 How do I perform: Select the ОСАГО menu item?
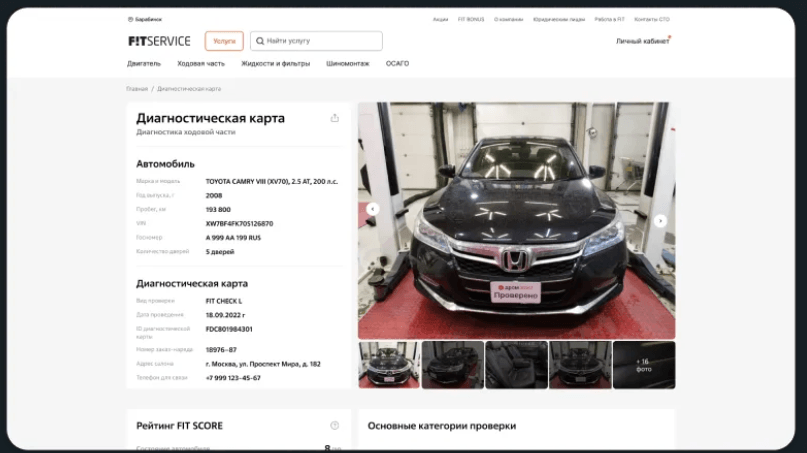397,64
